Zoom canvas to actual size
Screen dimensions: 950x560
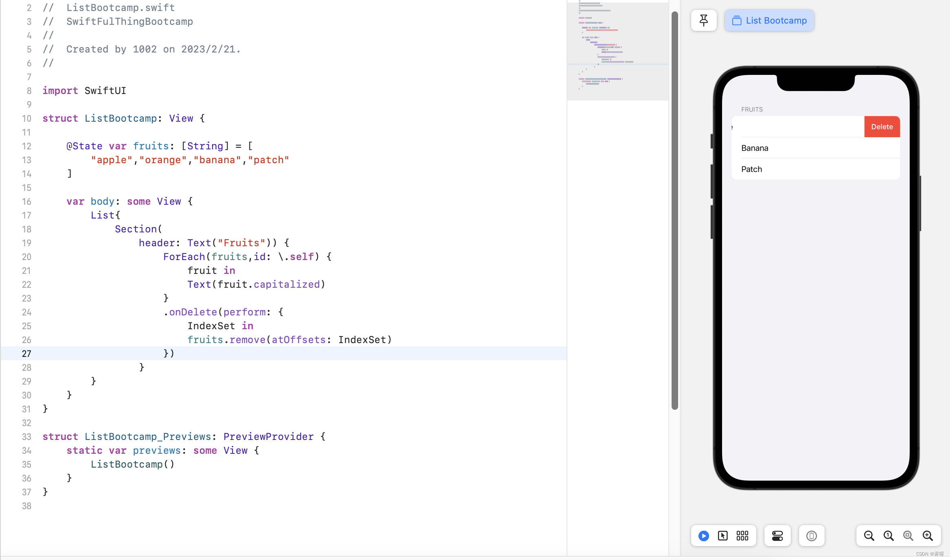(x=889, y=536)
